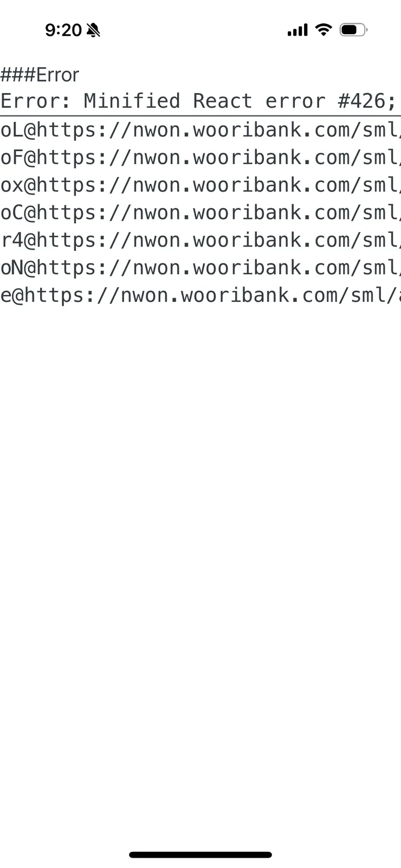
Task: Tap the oF@https stack trace line
Action: click(x=200, y=158)
